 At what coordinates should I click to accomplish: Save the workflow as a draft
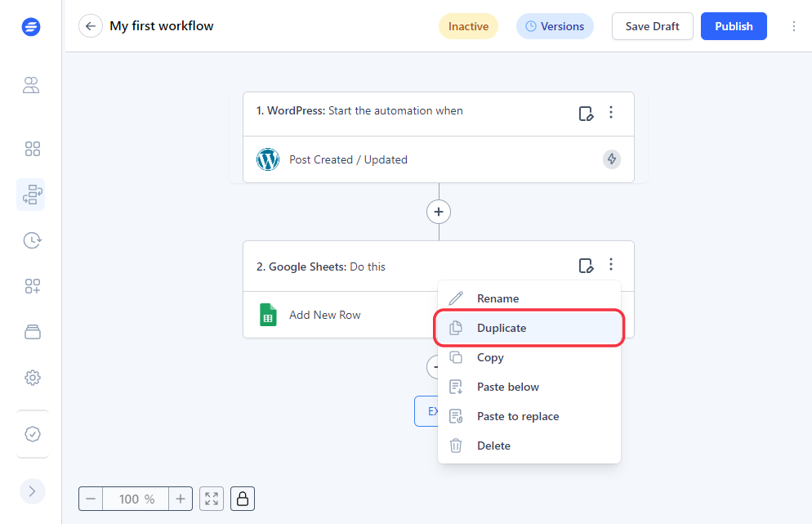pos(652,26)
